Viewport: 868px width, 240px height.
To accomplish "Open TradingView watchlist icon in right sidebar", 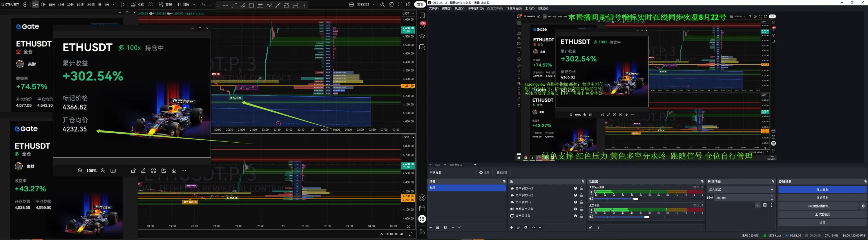I will (422, 15).
